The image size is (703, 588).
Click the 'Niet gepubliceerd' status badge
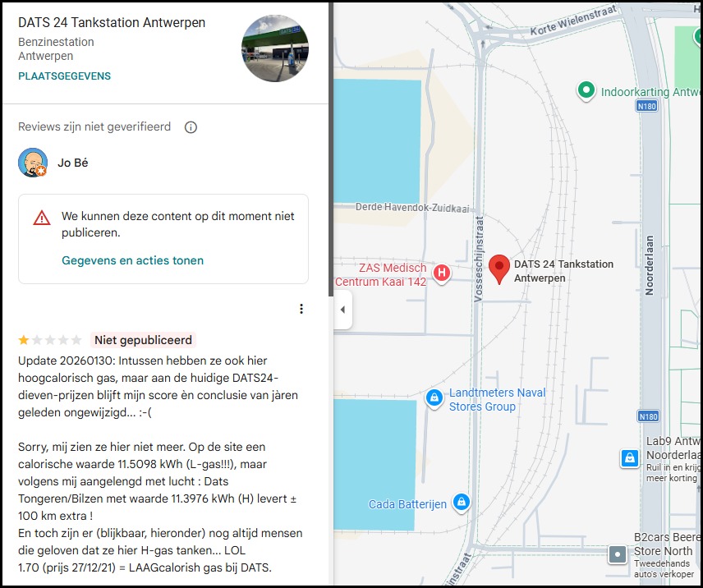[143, 340]
